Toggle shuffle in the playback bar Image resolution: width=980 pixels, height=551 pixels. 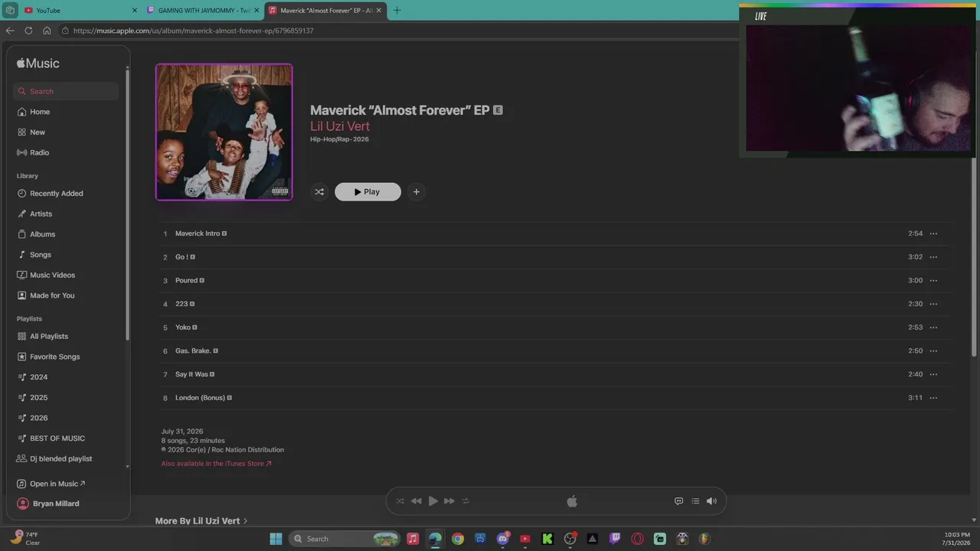pyautogui.click(x=400, y=501)
